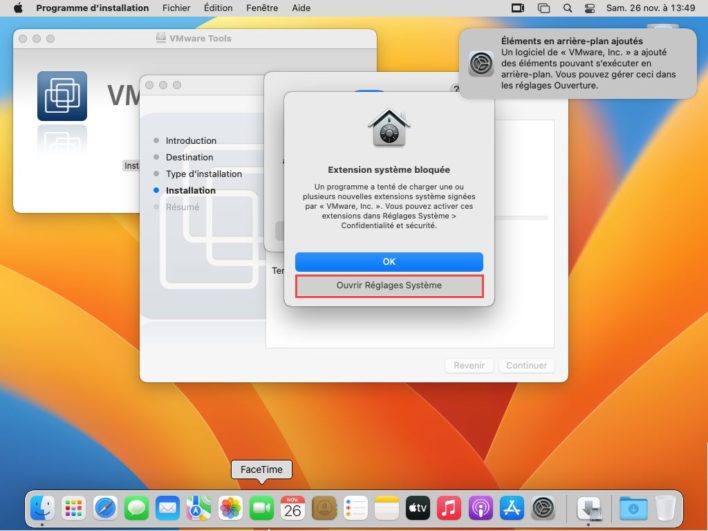
Task: Click the VMware Tools logo icon
Action: click(62, 96)
